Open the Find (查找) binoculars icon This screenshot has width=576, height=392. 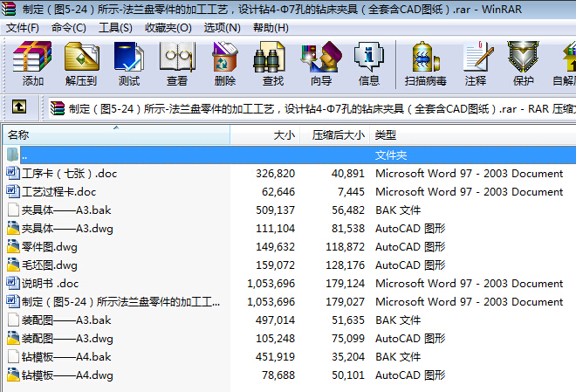[270, 57]
